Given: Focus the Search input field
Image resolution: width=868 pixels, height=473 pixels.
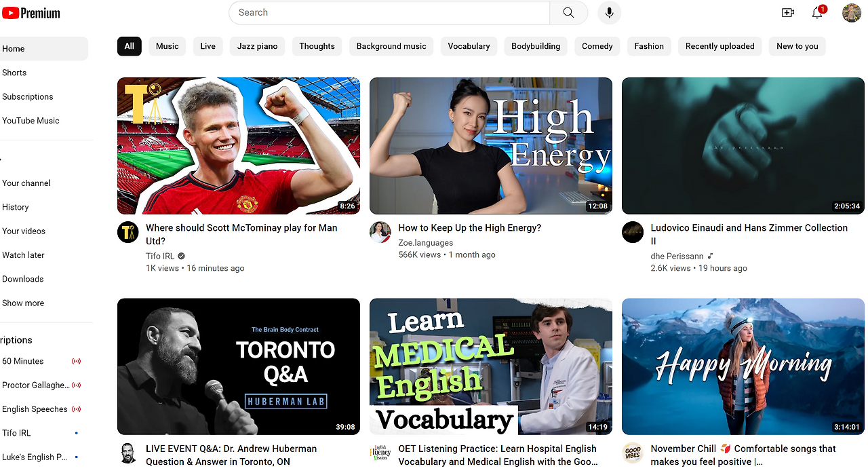Looking at the screenshot, I should tap(389, 12).
